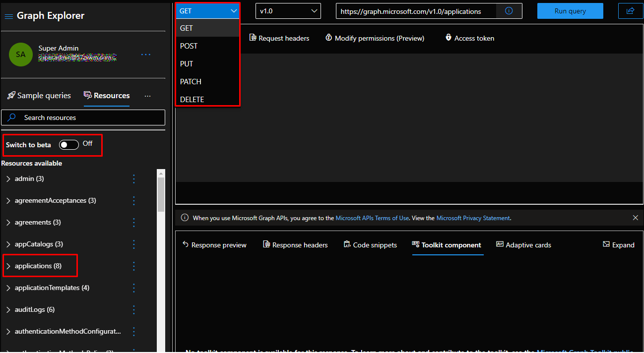
Task: Open the options menu for the admin resource
Action: [133, 179]
